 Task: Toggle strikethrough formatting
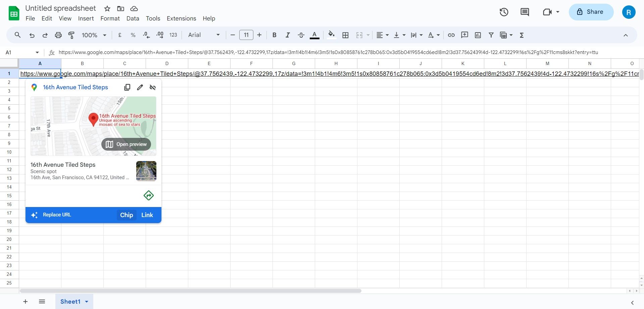(x=301, y=35)
